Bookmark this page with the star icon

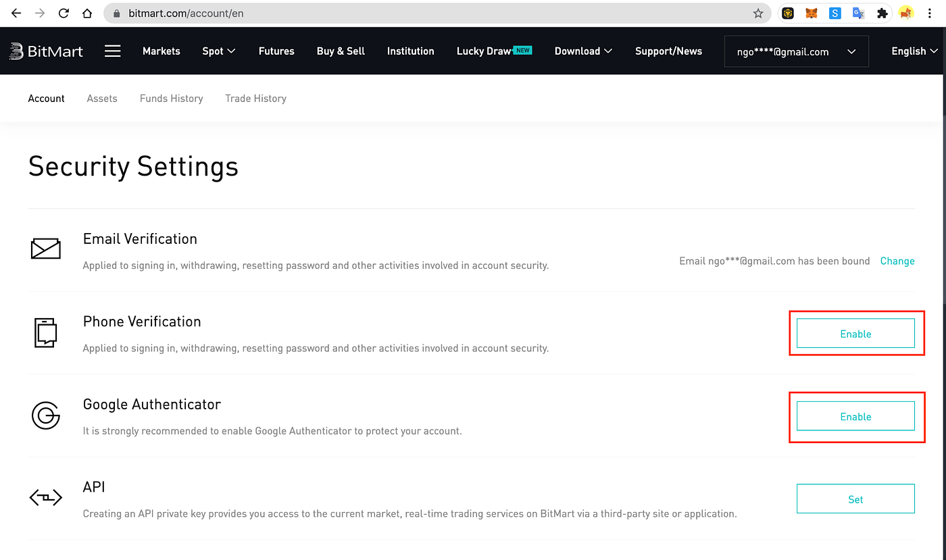[758, 13]
